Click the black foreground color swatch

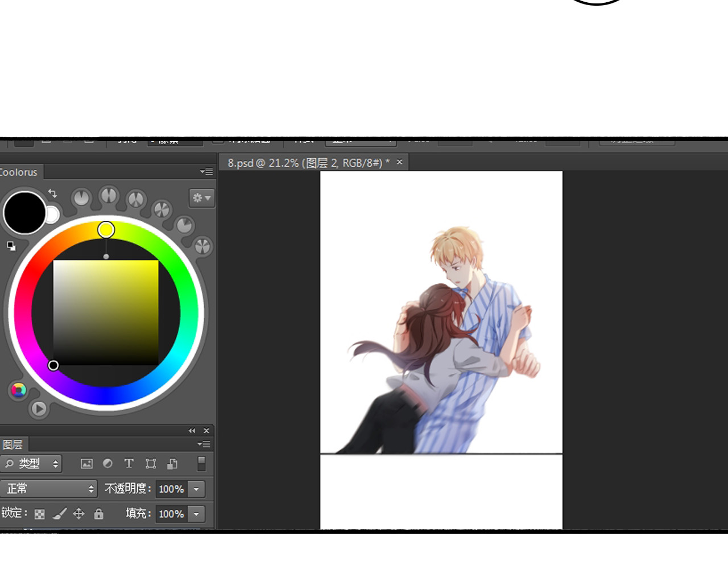pos(24,212)
